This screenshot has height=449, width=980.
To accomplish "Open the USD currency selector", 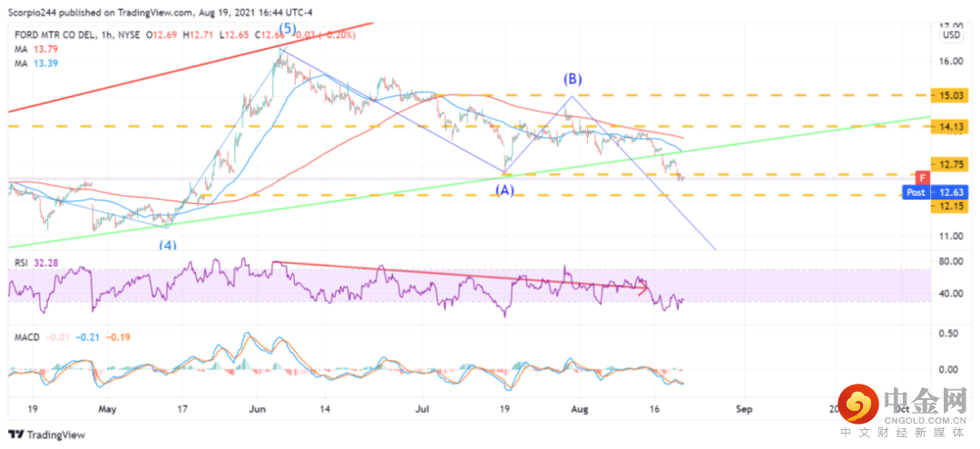I will point(951,35).
